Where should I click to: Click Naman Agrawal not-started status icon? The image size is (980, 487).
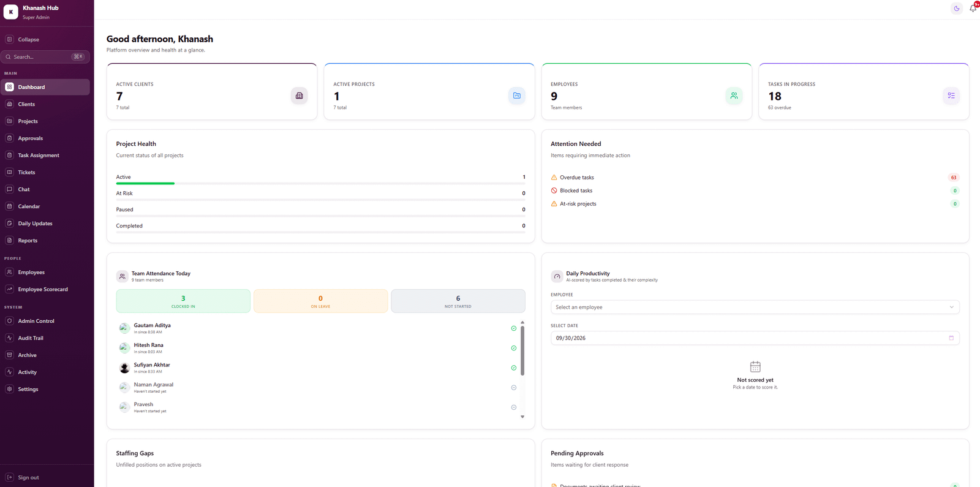click(514, 388)
